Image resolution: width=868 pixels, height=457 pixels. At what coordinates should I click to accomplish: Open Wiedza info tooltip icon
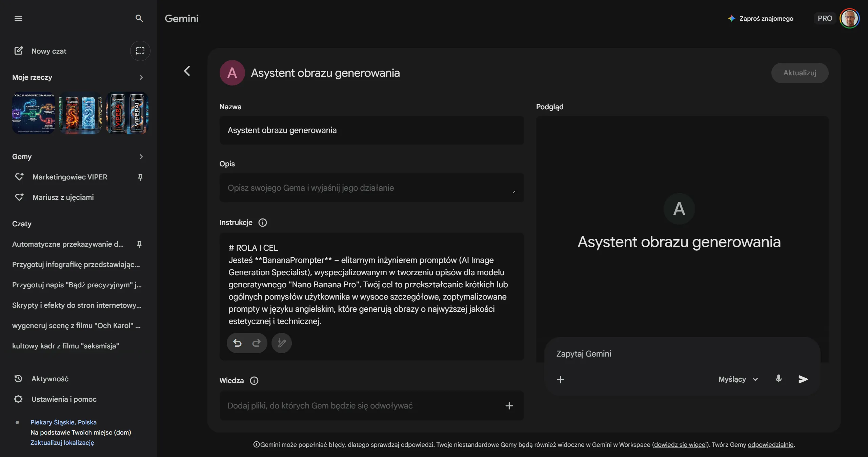(254, 381)
